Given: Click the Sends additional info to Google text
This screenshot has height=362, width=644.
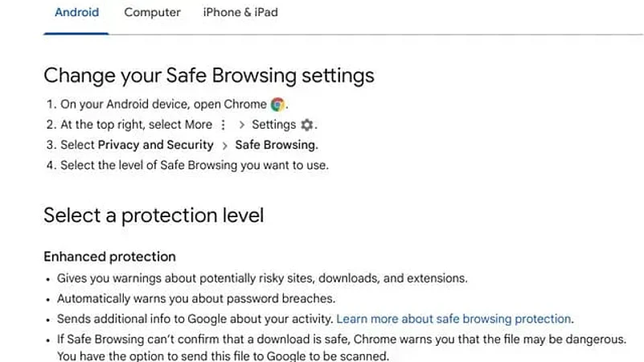Looking at the screenshot, I should click(195, 319).
